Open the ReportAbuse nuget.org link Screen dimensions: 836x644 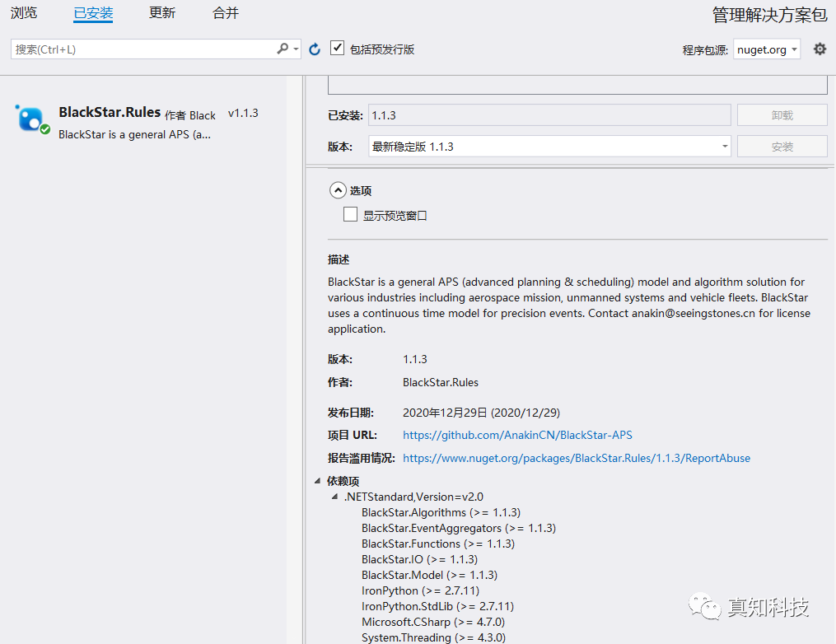[x=577, y=458]
